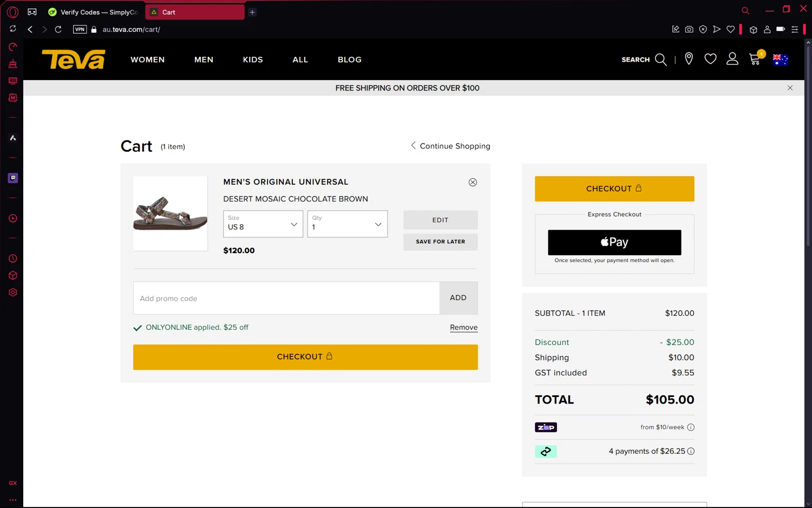Open the Opera main menu logo
This screenshot has width=812, height=508.
point(12,12)
